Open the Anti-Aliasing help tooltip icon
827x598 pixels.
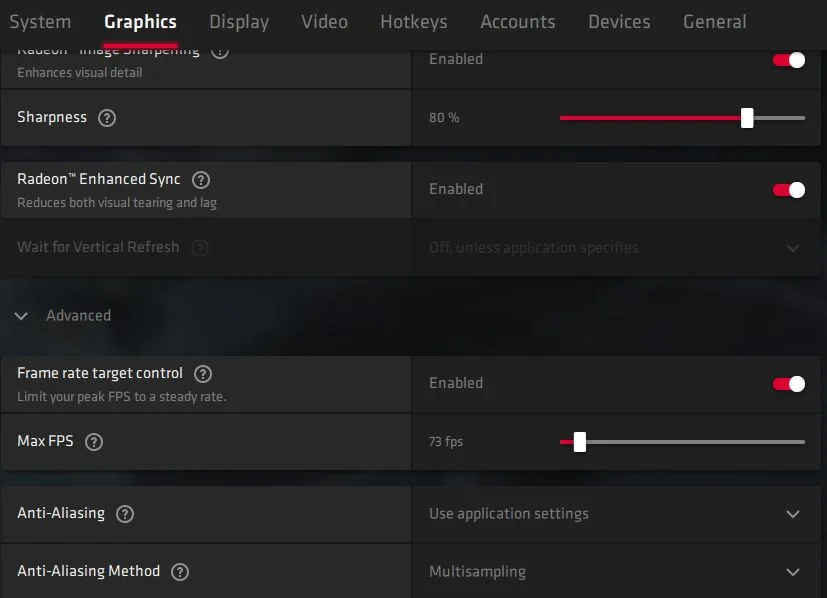[125, 514]
